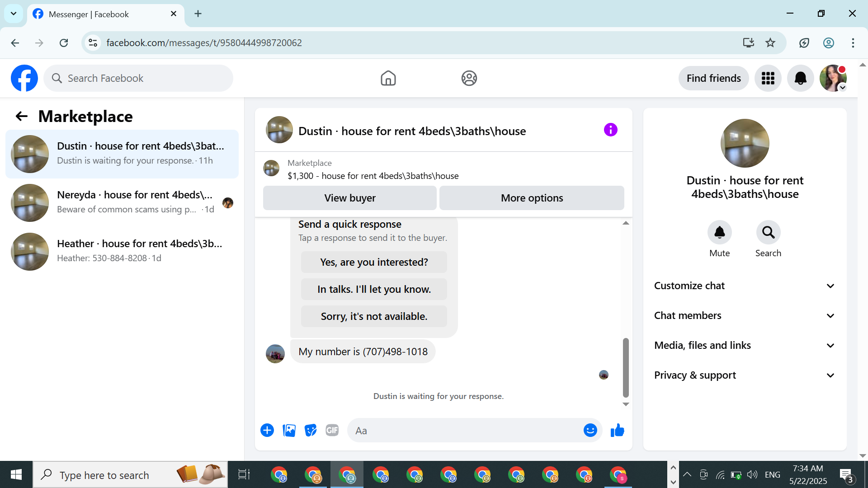Screen dimensions: 868x488
Task: Show hidden system tray icons
Action: pos(687,475)
